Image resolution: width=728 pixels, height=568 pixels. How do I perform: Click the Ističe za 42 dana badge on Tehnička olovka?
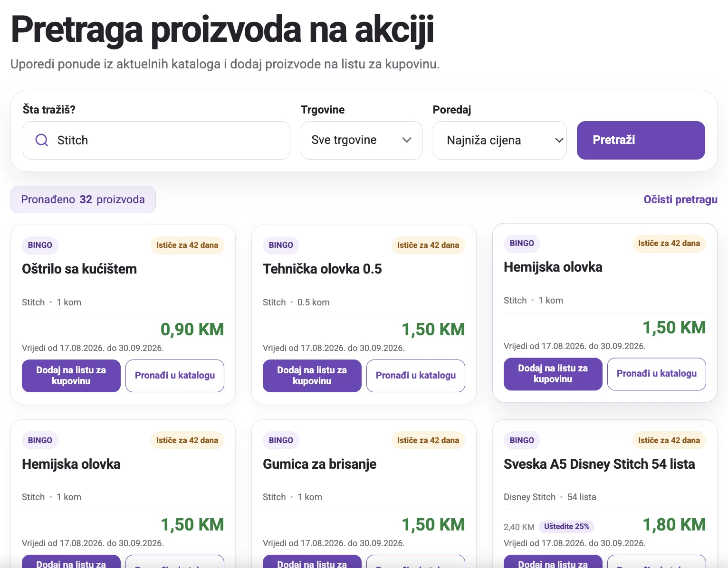428,245
